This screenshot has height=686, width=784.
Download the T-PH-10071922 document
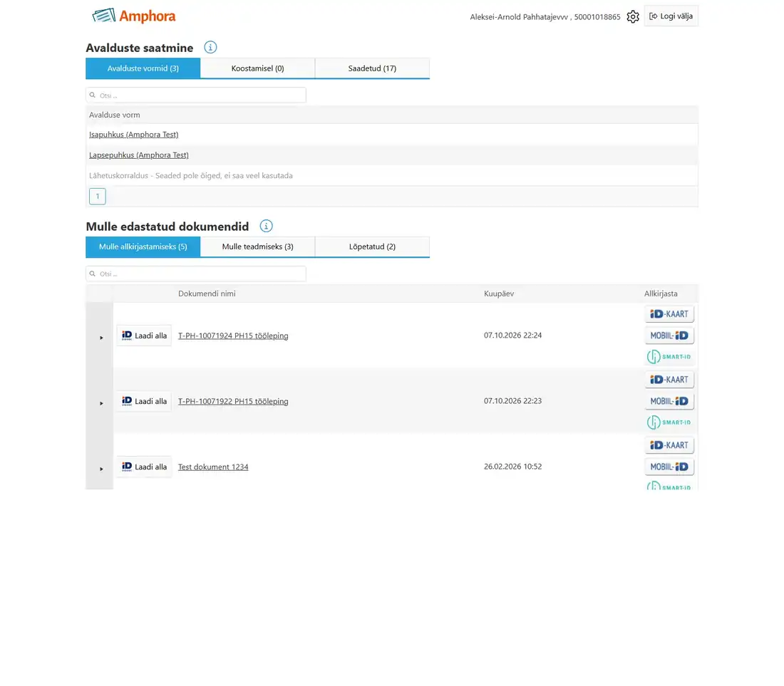pos(144,401)
